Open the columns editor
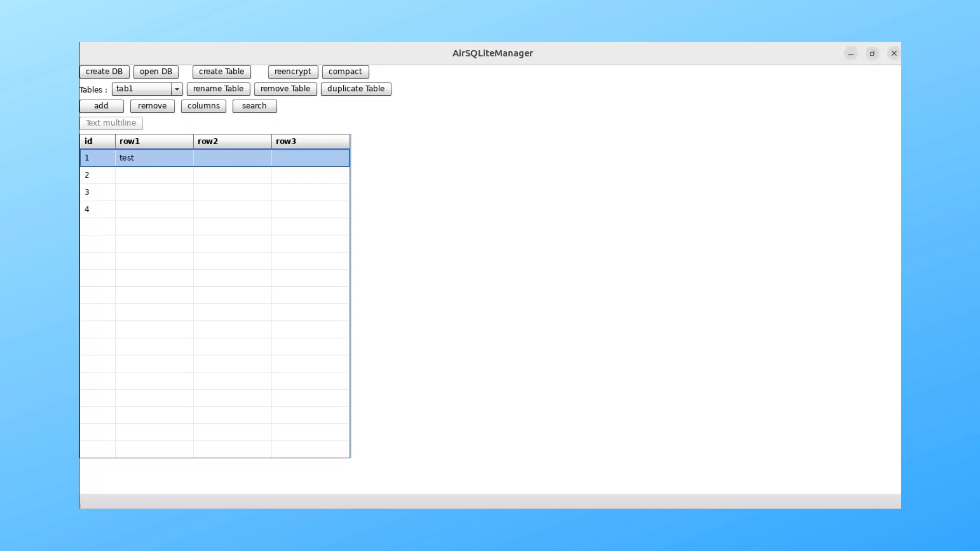Viewport: 980px width, 551px height. click(x=203, y=106)
